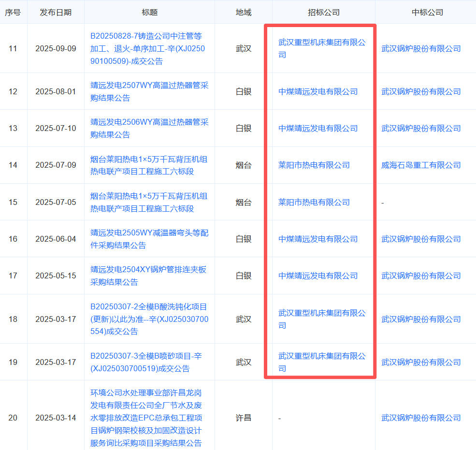Open 靖远发电2507WY高温过热器管采购结果公告 link
The height and width of the screenshot is (450, 476).
click(x=149, y=91)
